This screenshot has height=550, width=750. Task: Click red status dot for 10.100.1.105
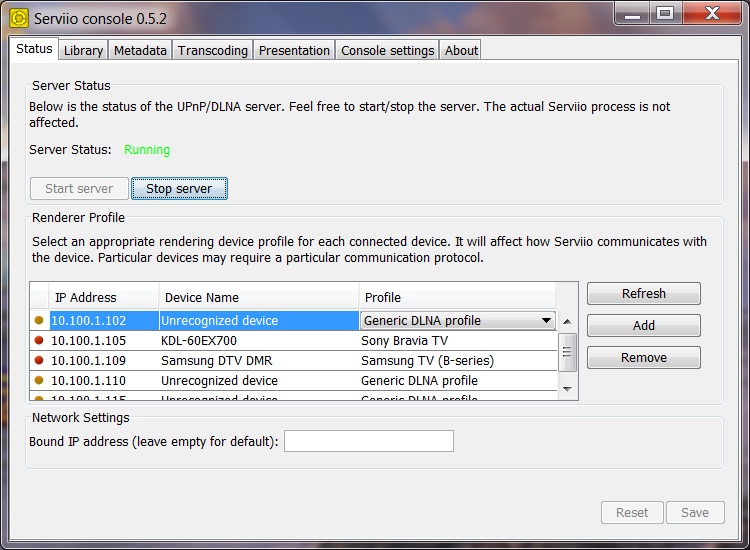pos(39,341)
